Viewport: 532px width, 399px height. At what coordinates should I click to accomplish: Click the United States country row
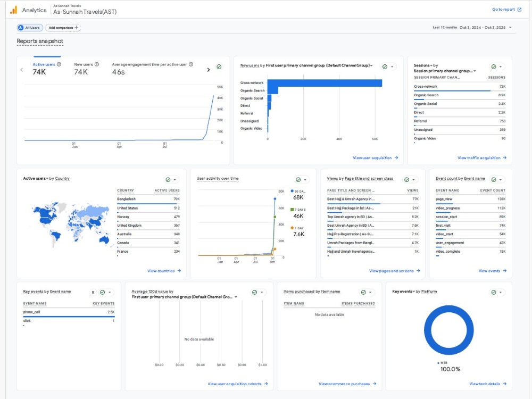pos(148,208)
